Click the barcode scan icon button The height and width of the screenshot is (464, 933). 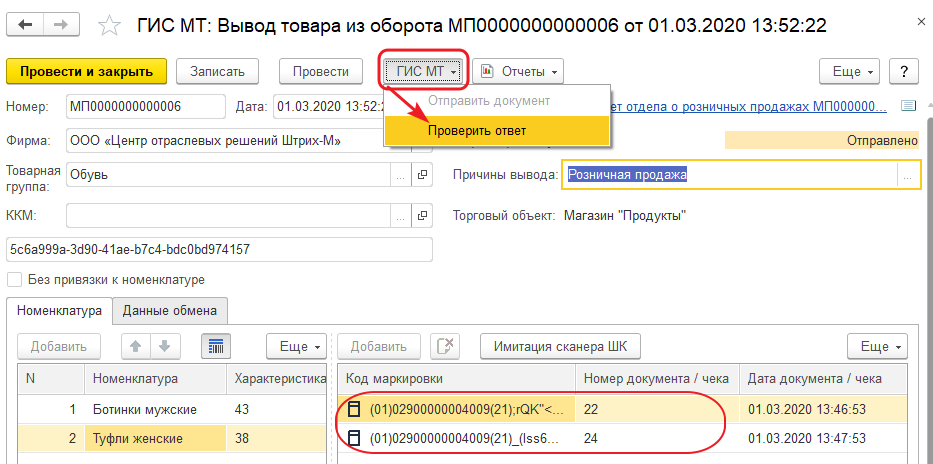[217, 346]
